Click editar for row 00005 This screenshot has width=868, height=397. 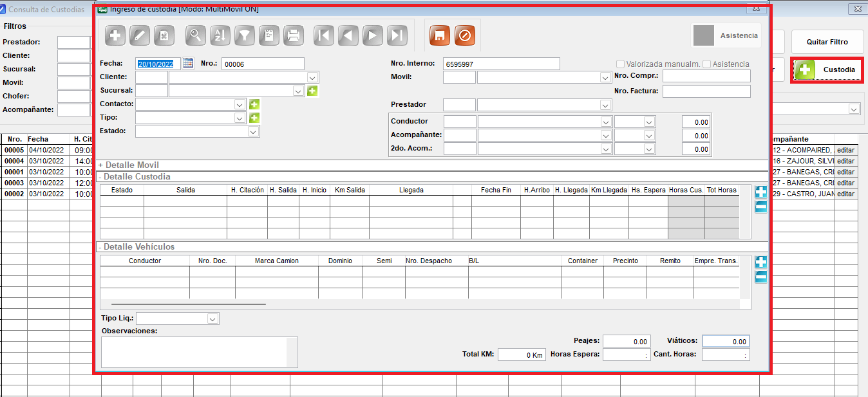[x=845, y=150]
